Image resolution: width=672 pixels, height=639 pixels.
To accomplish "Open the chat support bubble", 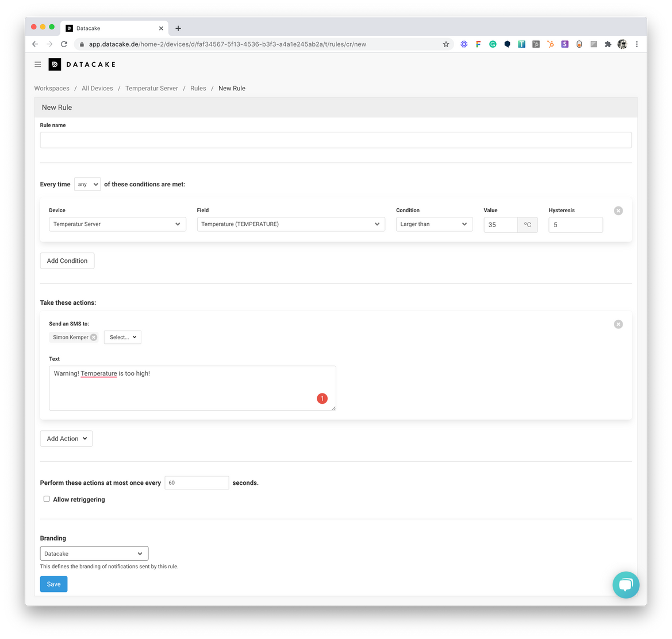I will point(626,585).
